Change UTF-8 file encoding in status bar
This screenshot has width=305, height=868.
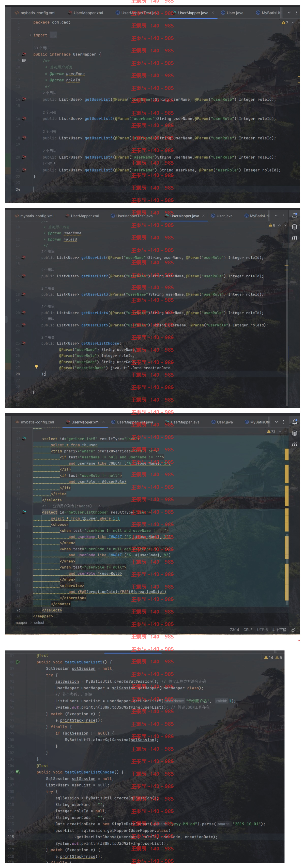click(262, 630)
